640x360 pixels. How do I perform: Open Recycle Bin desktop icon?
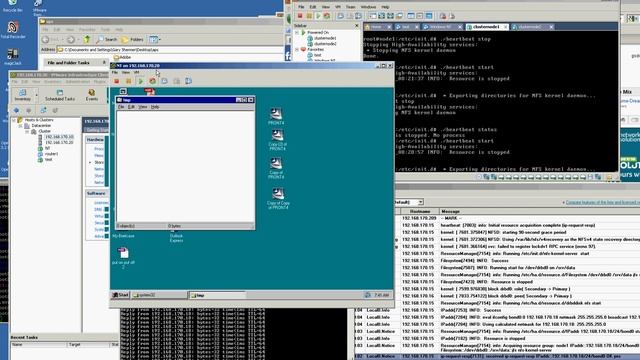[13, 6]
